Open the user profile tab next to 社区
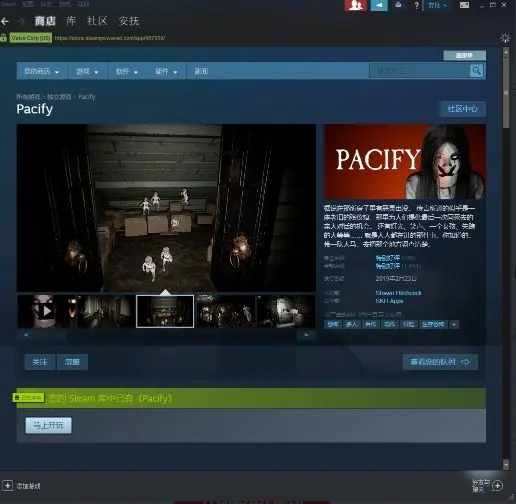Image resolution: width=516 pixels, height=504 pixels. pos(129,21)
